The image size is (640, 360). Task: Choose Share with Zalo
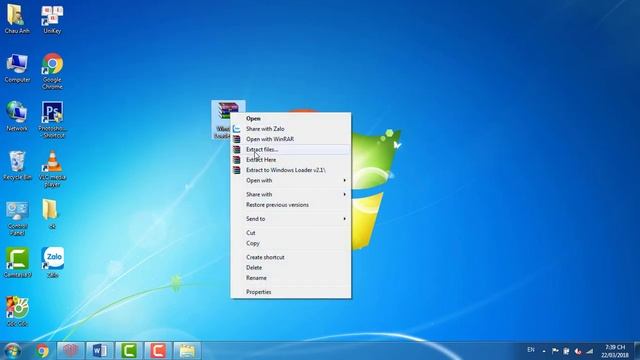pyautogui.click(x=291, y=129)
